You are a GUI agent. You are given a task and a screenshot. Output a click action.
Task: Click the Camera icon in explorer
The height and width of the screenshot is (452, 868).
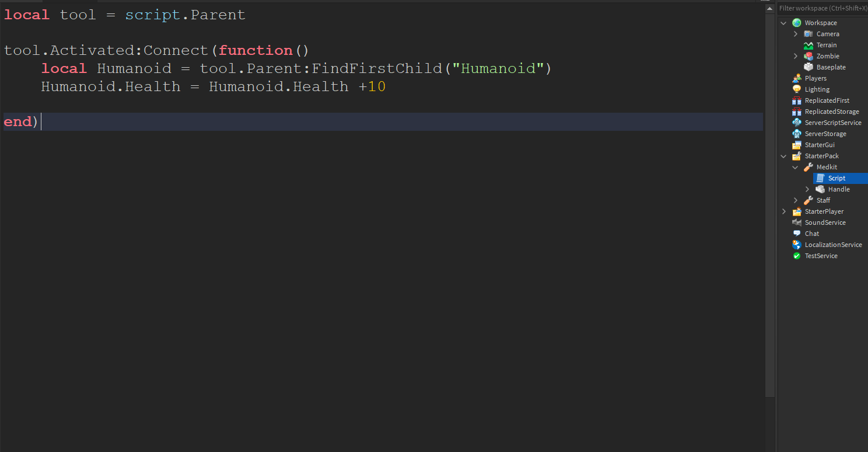pos(808,34)
